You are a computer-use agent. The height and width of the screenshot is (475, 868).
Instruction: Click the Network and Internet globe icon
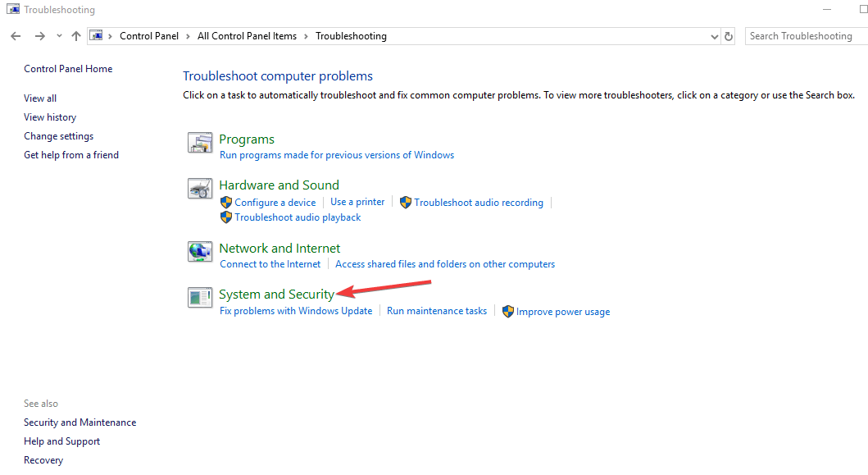[200, 252]
